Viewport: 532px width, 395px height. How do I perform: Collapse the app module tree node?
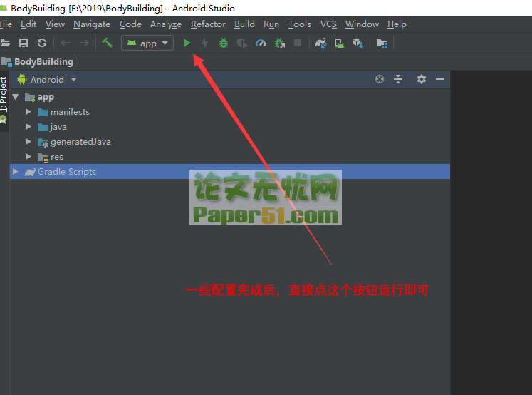pos(15,97)
